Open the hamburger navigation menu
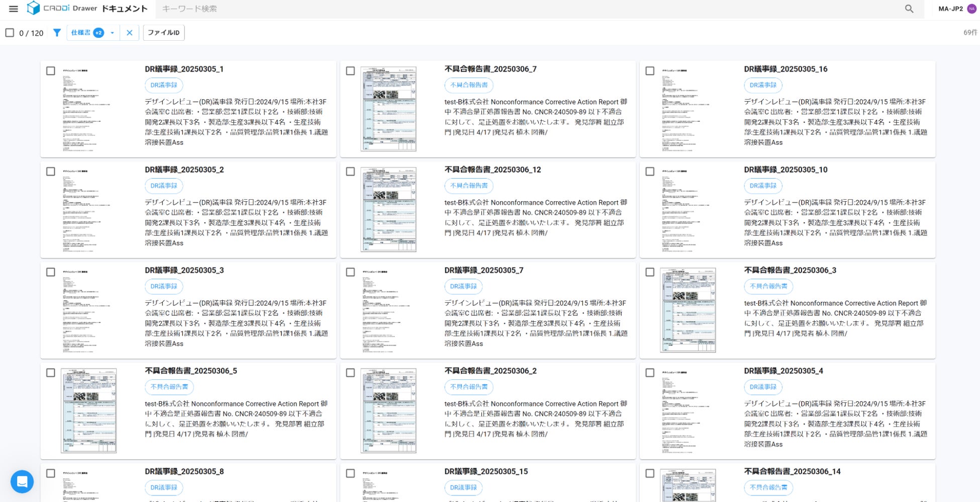 pyautogui.click(x=14, y=9)
